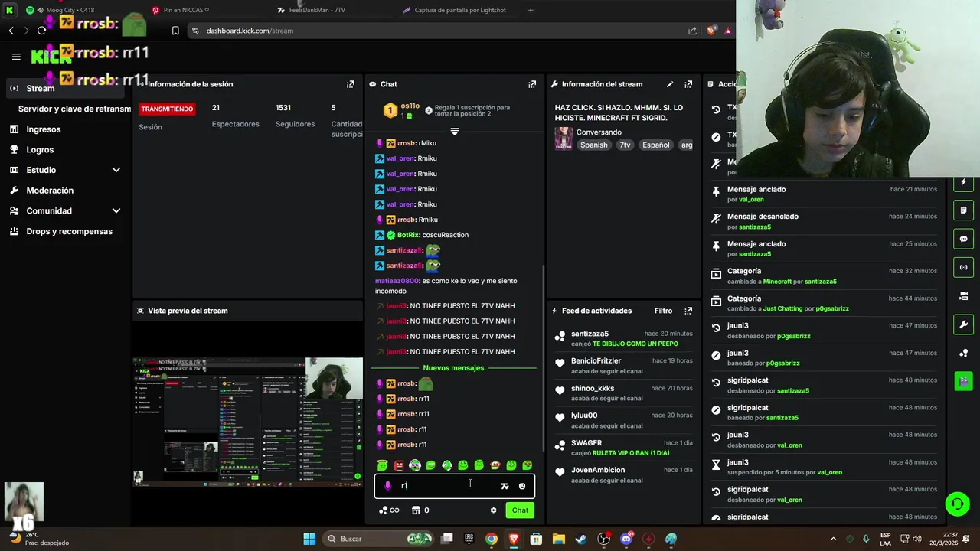
Task: Click matiaaz0800 username in chat
Action: (x=397, y=281)
